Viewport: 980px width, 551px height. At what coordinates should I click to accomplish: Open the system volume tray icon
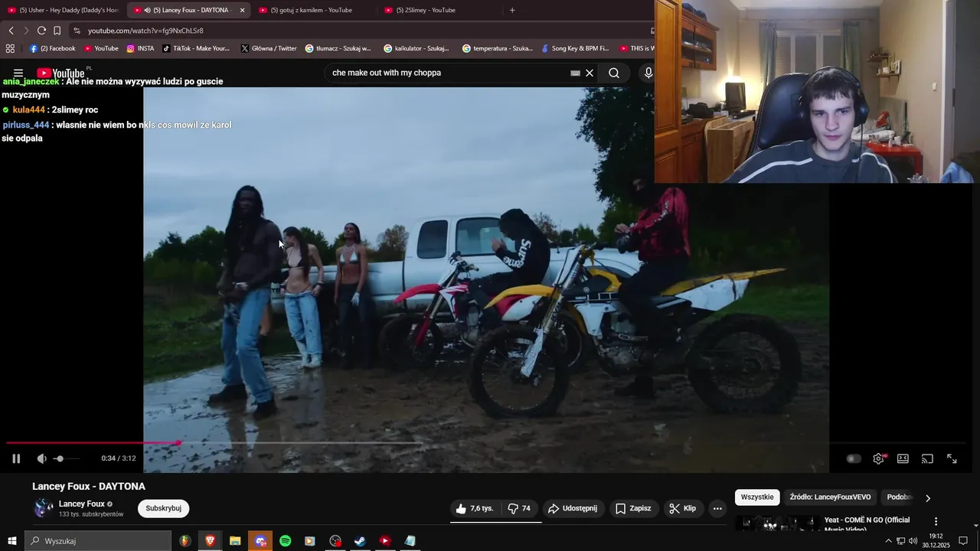[913, 541]
